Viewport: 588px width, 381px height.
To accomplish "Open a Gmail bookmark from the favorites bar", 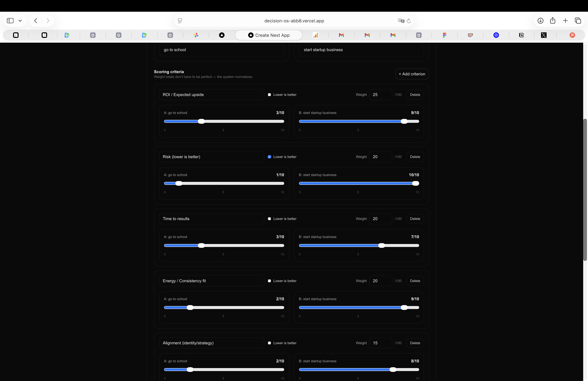I will click(341, 35).
